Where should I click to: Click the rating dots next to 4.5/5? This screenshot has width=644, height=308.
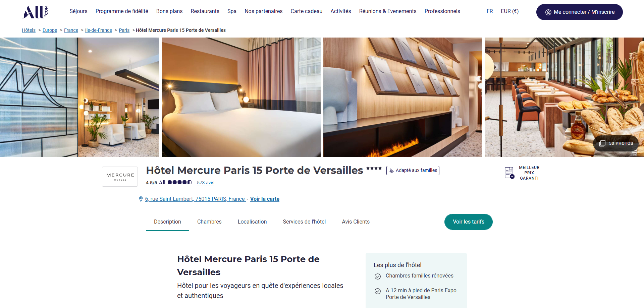[x=179, y=182]
